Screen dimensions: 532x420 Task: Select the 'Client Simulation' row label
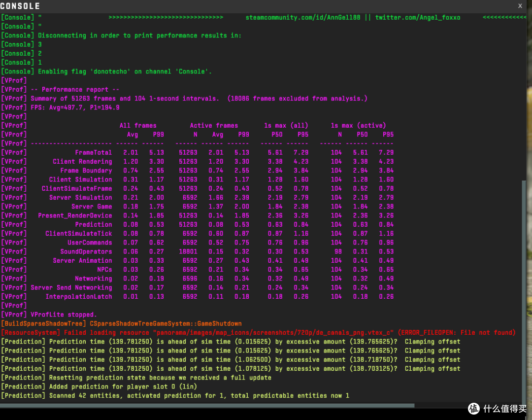80,179
